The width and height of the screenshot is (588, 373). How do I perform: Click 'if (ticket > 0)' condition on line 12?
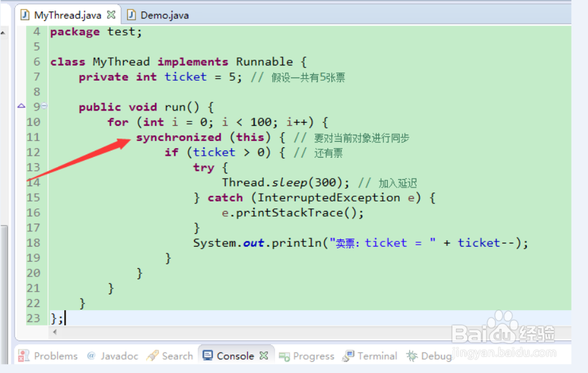217,153
